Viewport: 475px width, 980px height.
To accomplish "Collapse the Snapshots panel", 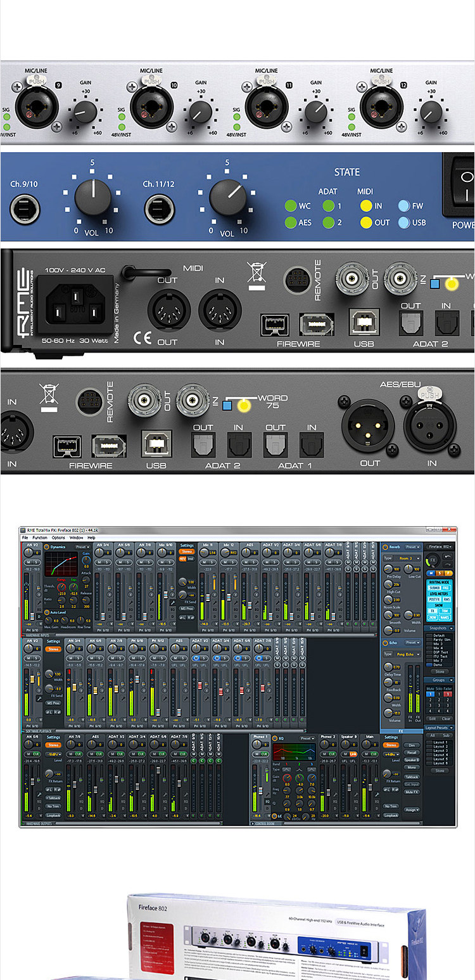I will 451,628.
